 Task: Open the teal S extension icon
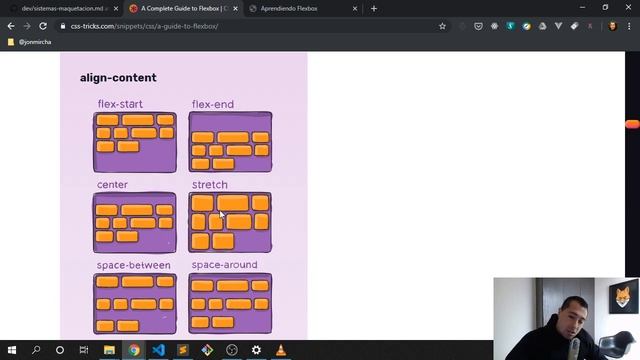[510, 26]
